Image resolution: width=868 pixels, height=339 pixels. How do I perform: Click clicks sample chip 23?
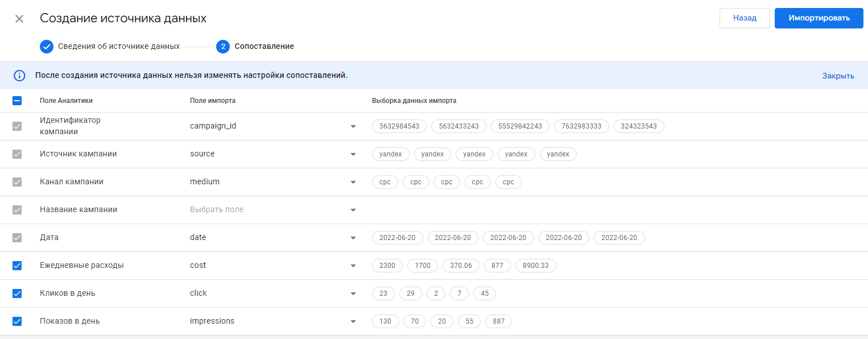[x=383, y=293]
